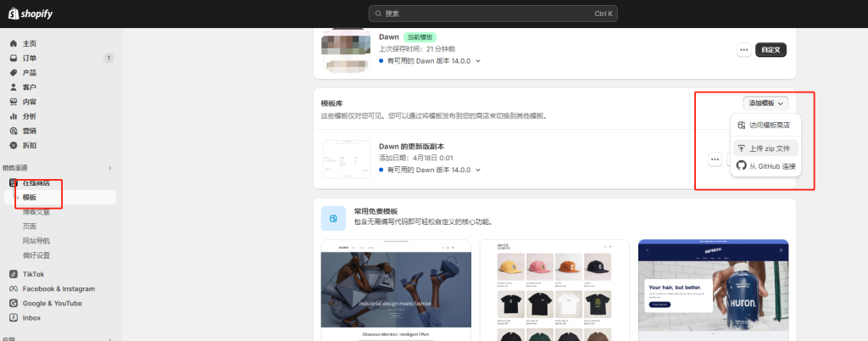
Task: Click the upload arrow icon
Action: point(741,148)
